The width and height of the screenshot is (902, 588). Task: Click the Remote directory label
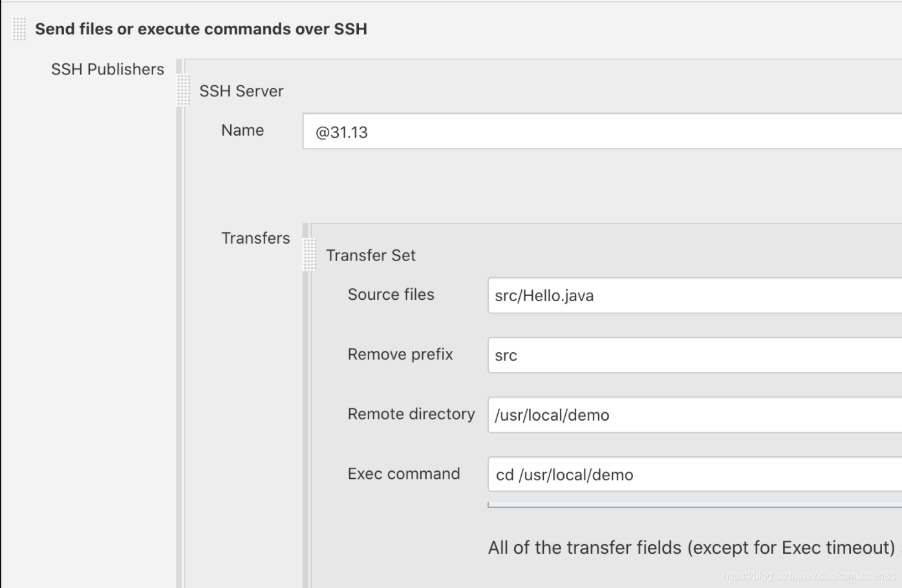(x=411, y=414)
